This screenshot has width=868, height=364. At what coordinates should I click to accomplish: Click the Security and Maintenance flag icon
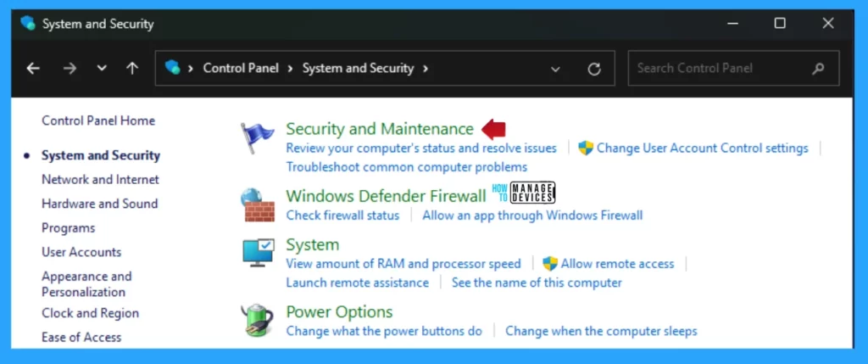(x=258, y=138)
